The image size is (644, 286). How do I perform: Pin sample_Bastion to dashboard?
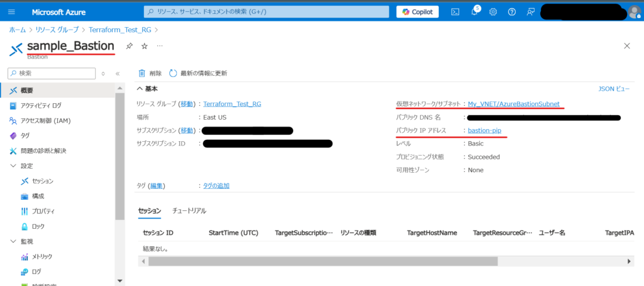[x=129, y=46]
